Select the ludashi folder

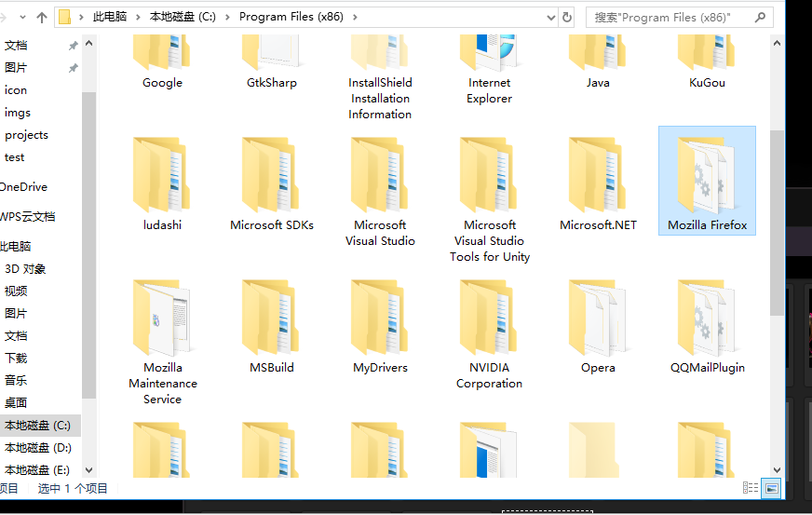(162, 184)
